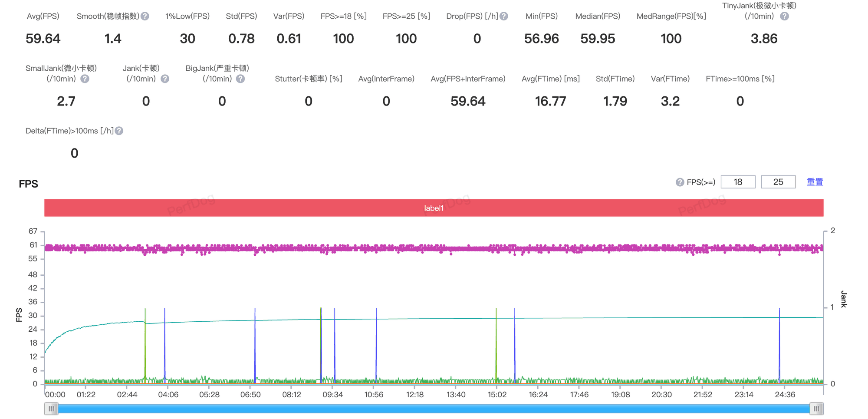Click the FPS threshold field showing 25
Screen dimensions: 868x419
point(778,182)
